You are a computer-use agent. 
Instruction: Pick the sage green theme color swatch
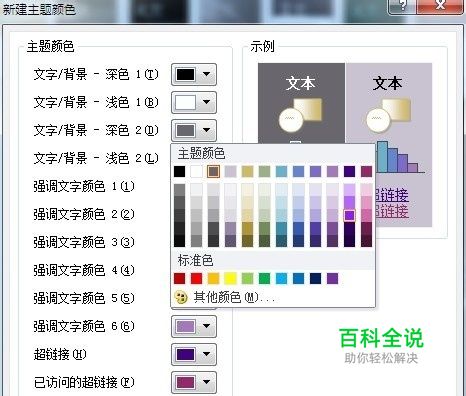tap(264, 172)
